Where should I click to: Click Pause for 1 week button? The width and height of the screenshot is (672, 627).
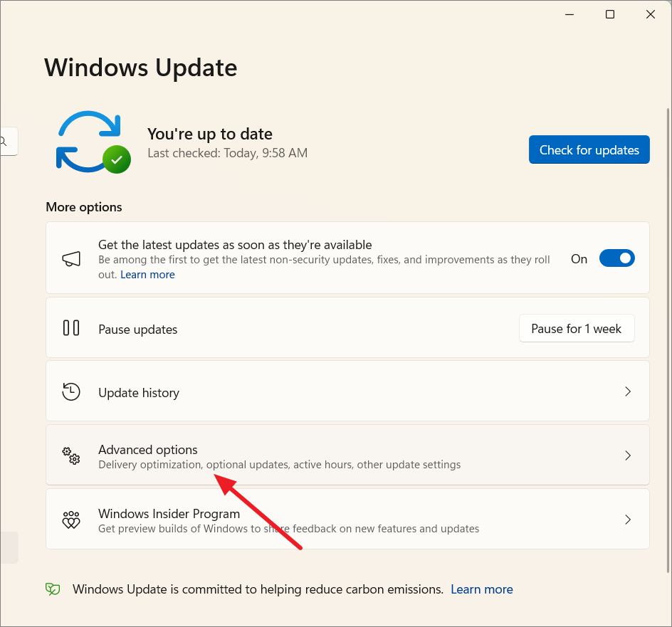tap(577, 328)
